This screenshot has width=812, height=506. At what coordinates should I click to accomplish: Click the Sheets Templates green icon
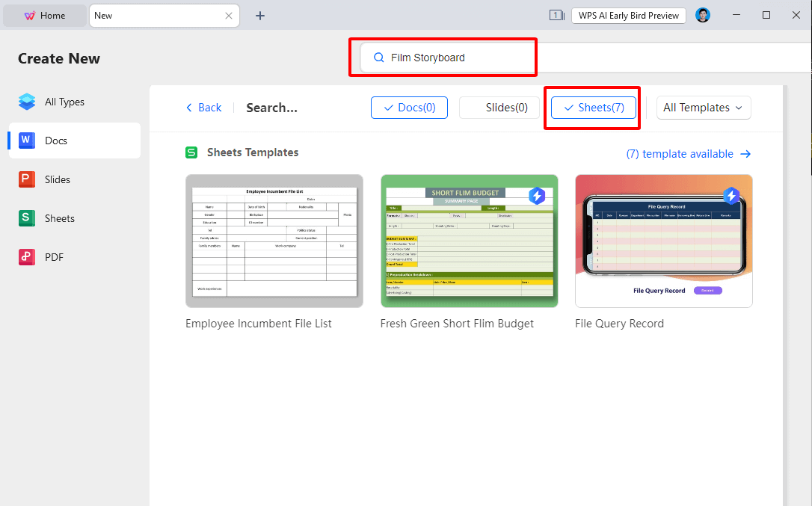pyautogui.click(x=191, y=152)
